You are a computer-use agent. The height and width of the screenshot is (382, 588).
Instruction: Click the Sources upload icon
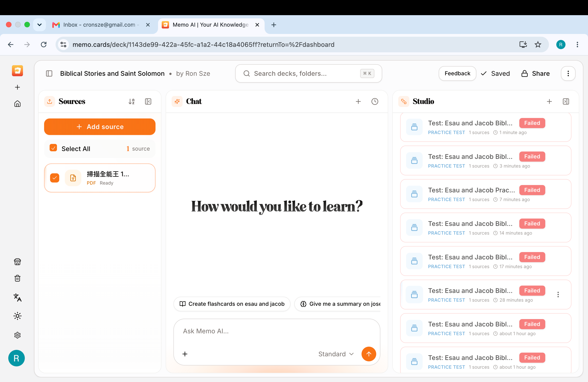point(50,101)
